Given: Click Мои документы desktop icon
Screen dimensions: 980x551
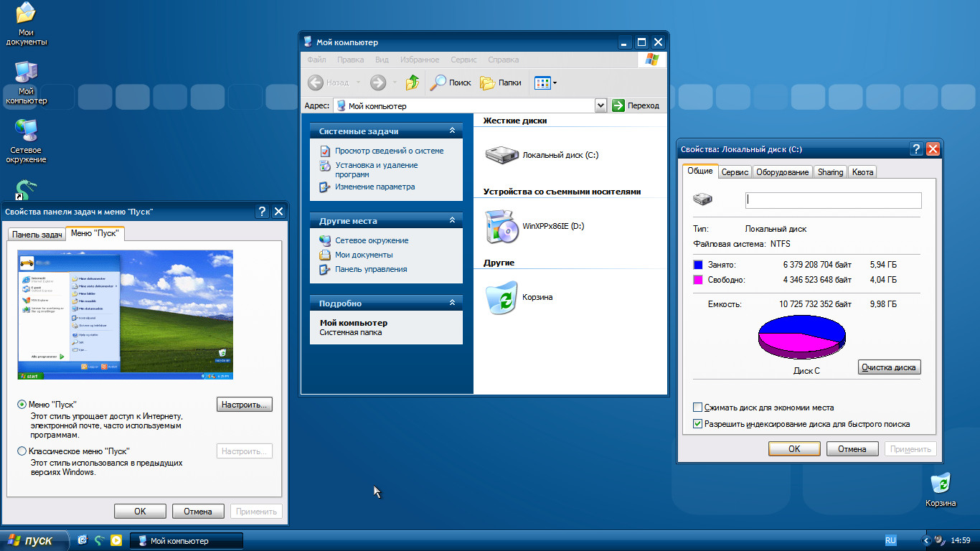Looking at the screenshot, I should pos(26,24).
